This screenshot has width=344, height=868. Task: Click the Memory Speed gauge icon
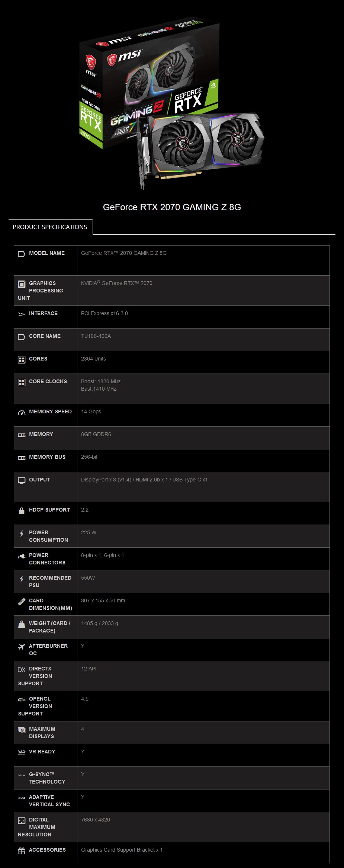click(x=22, y=413)
